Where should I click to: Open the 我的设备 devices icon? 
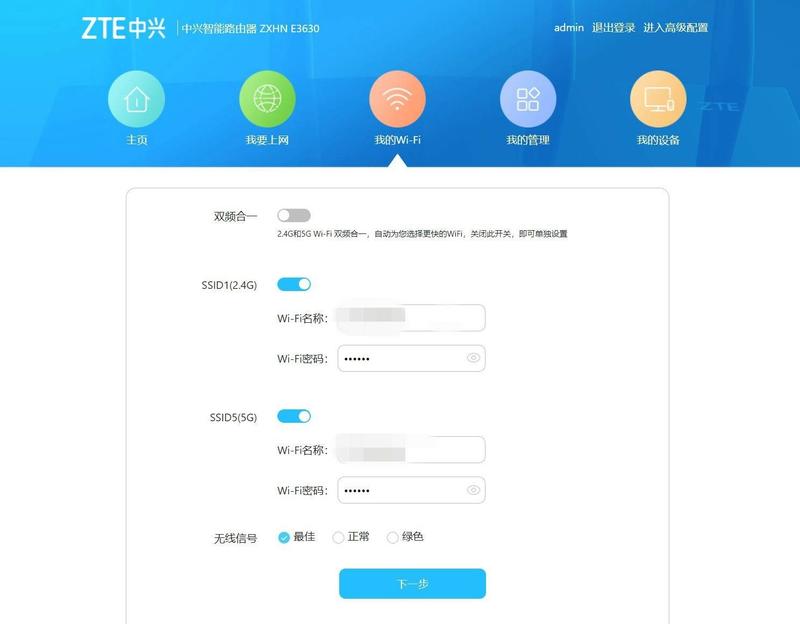tap(658, 99)
